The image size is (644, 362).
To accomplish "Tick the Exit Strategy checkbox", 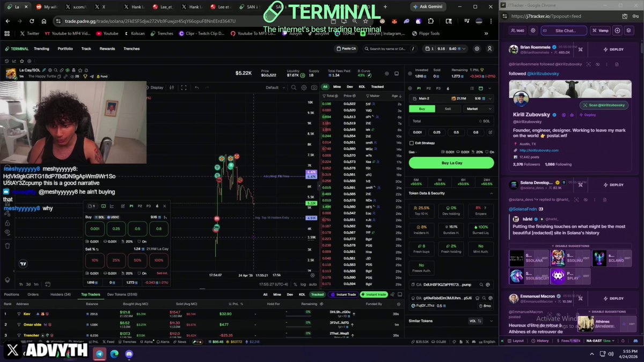I will [411, 143].
